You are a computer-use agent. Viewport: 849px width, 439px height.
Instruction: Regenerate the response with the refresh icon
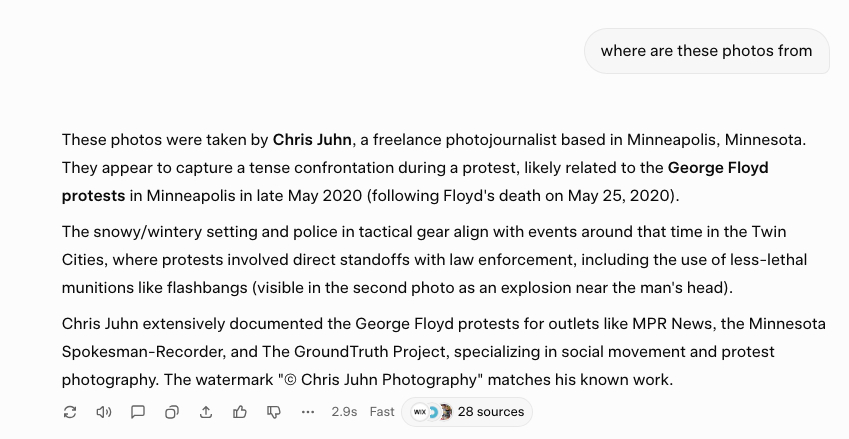pos(70,412)
